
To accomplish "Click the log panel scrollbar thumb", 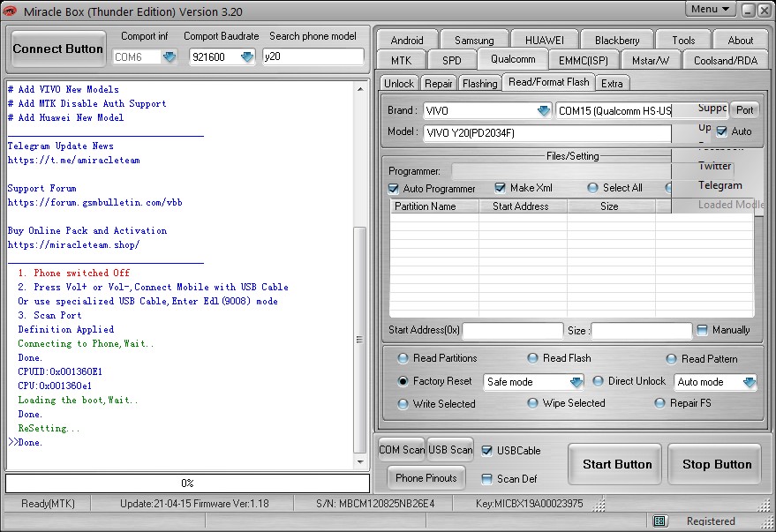I will coord(360,340).
